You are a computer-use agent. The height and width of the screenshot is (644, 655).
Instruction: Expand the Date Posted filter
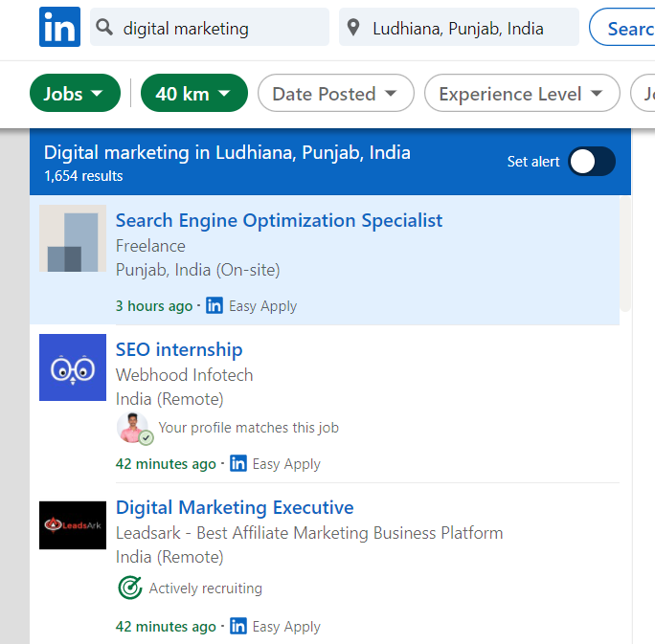334,94
